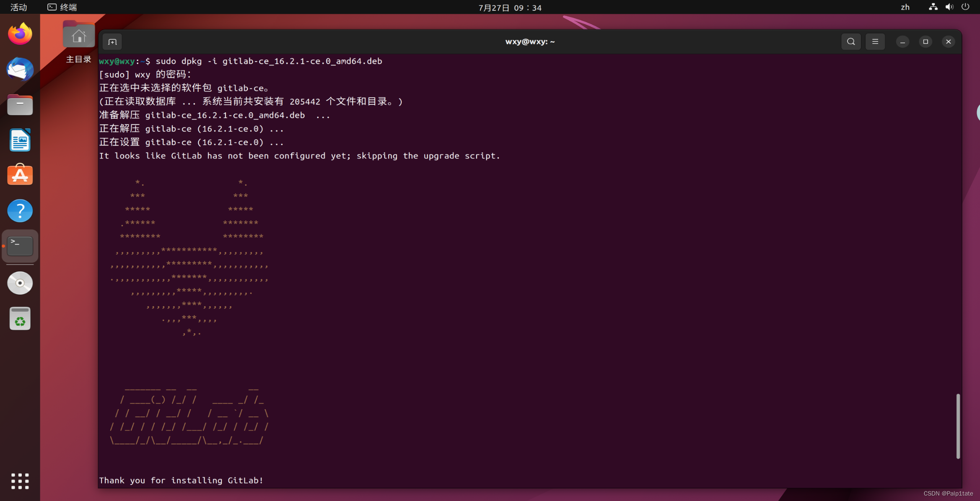Open the Activities overview
980x501 pixels.
point(18,7)
